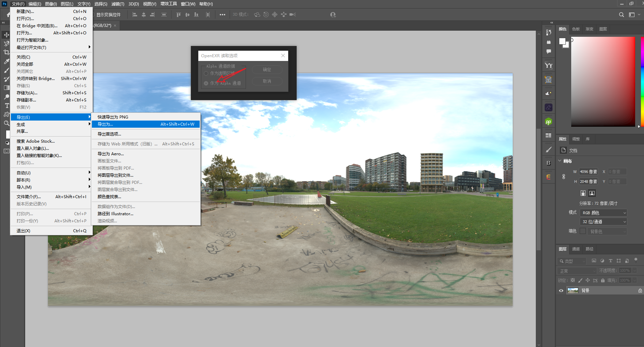Screen dimensions: 644x347
Task: Toggle prevent artboard auto-nesting lock
Action: [x=595, y=280]
